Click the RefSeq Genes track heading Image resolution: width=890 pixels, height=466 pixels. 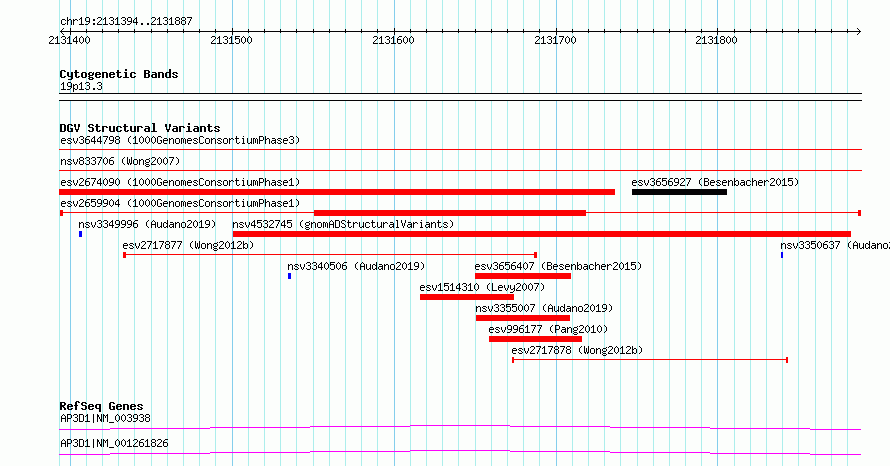[x=102, y=406]
